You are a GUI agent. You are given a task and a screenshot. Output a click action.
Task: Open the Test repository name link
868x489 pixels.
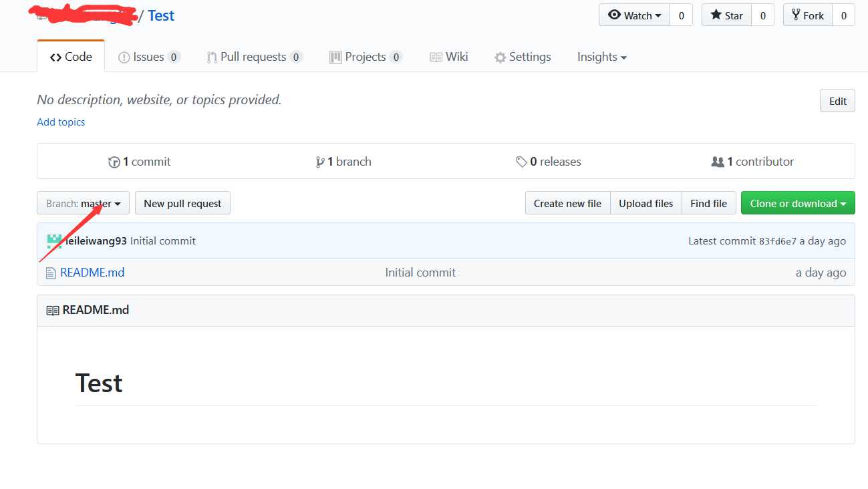161,16
